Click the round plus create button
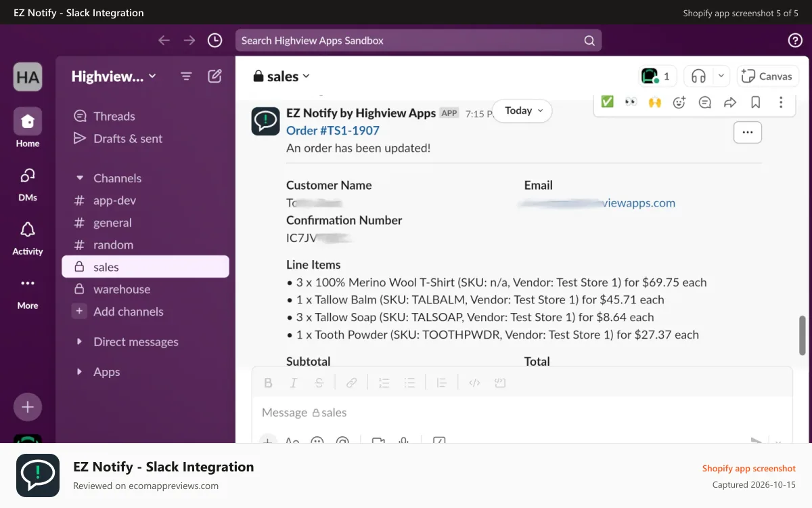Image resolution: width=812 pixels, height=508 pixels. point(28,407)
